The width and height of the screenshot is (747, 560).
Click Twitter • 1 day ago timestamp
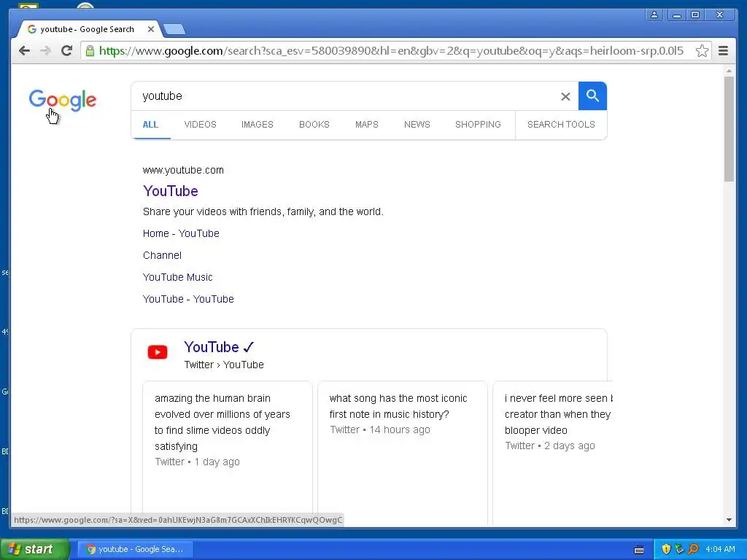(197, 462)
